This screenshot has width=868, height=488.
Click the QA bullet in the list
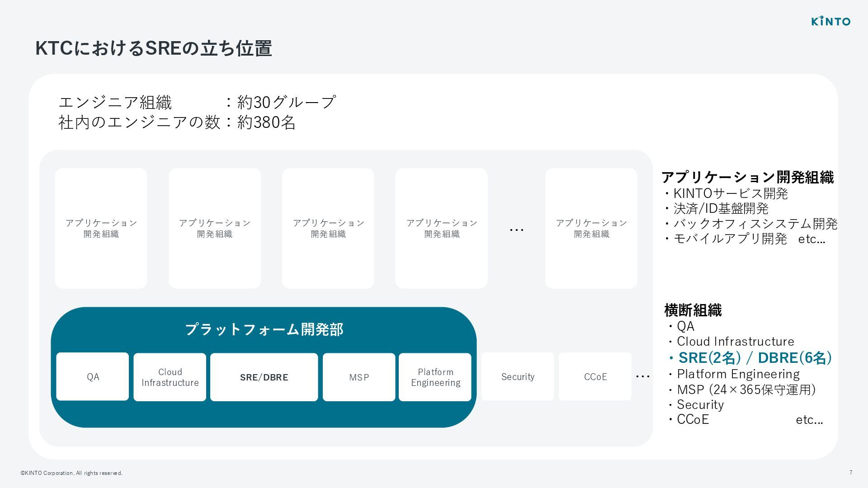(x=681, y=326)
